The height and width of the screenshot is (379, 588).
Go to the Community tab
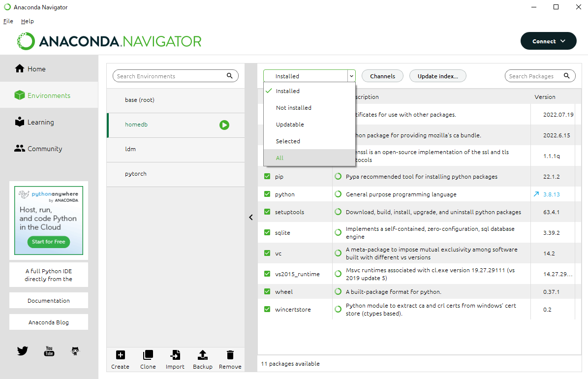point(49,149)
